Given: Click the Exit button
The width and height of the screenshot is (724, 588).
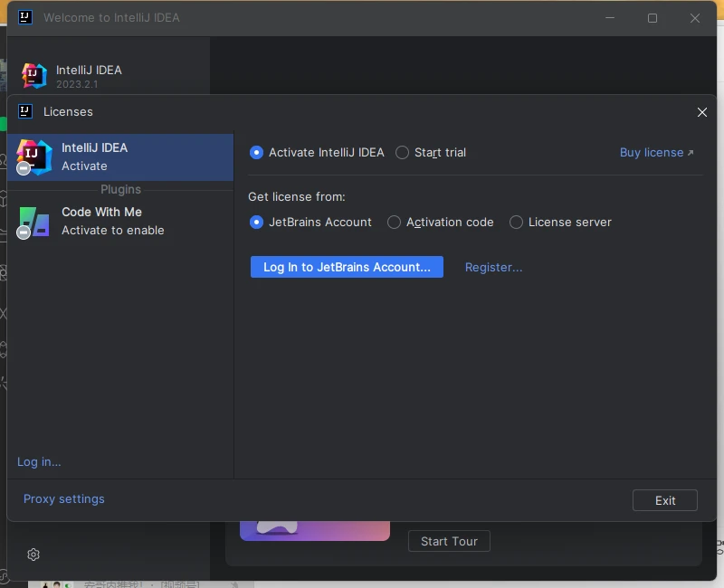Looking at the screenshot, I should 664,500.
